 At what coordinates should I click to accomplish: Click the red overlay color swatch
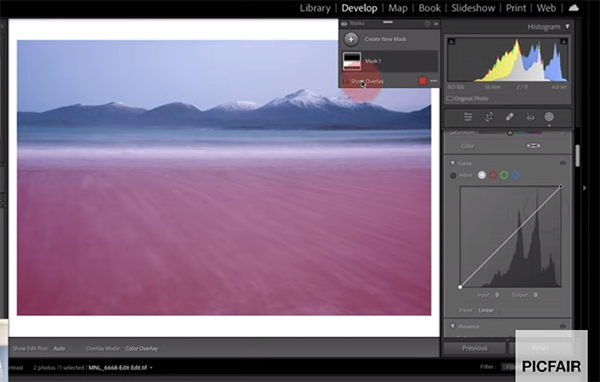pos(422,81)
